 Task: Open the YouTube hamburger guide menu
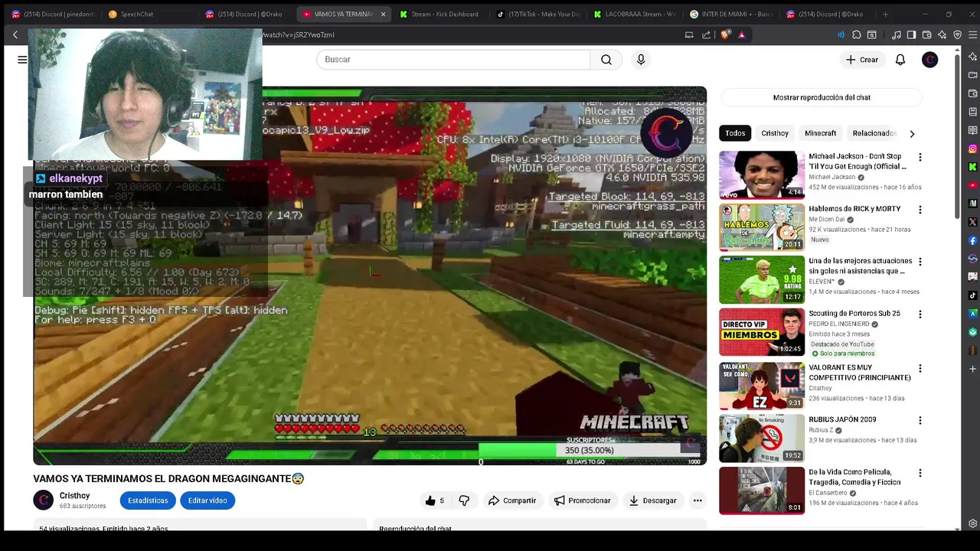coord(22,60)
